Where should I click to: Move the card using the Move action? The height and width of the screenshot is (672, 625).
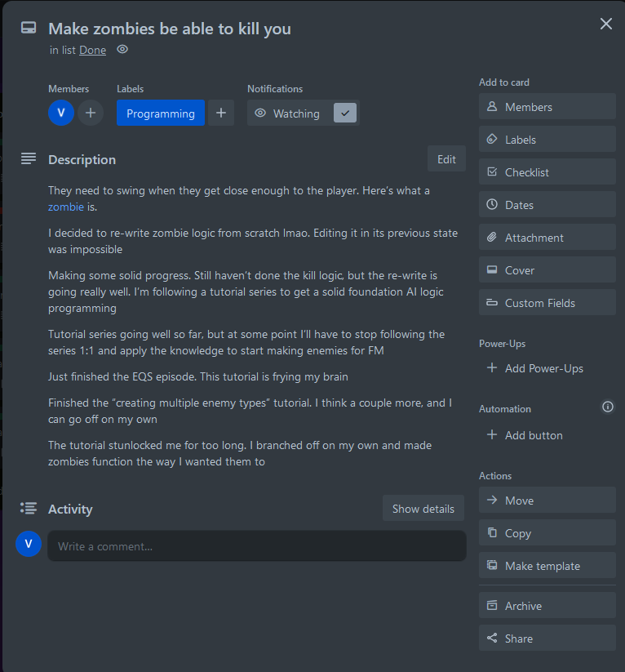(547, 501)
